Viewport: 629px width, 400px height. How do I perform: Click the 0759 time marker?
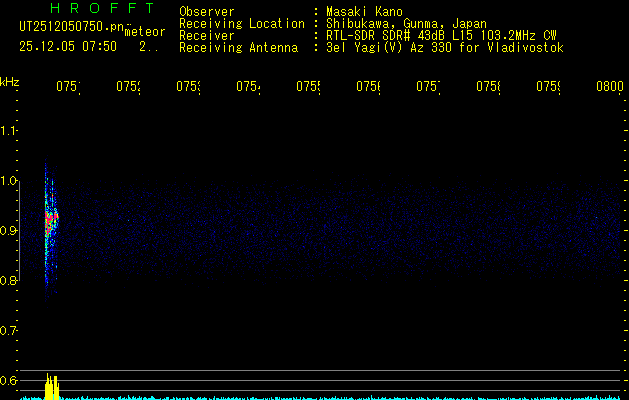click(x=548, y=86)
